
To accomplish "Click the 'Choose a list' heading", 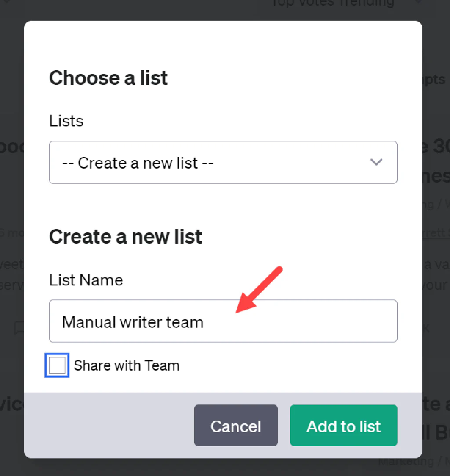I will 109,78.
